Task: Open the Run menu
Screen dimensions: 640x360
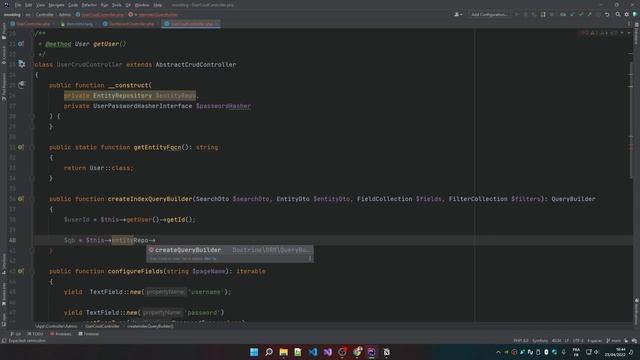Action: click(104, 5)
